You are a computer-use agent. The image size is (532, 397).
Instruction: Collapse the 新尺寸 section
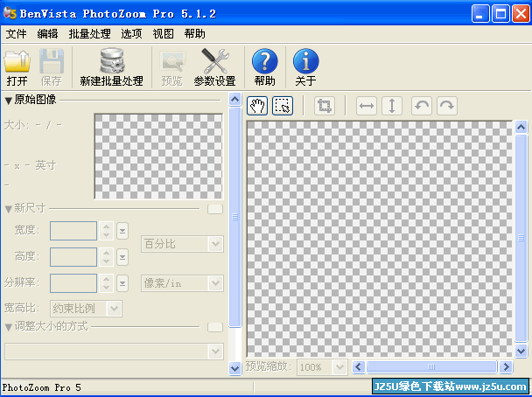point(9,209)
